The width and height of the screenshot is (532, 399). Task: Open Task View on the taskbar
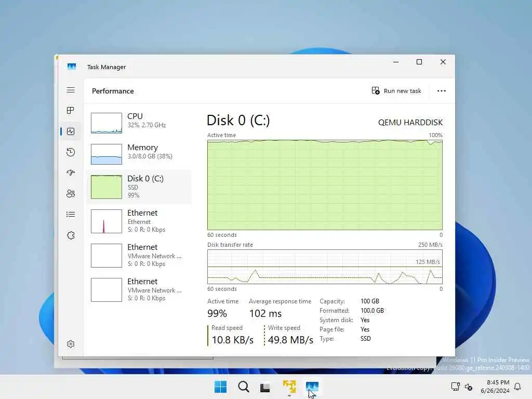pyautogui.click(x=265, y=387)
